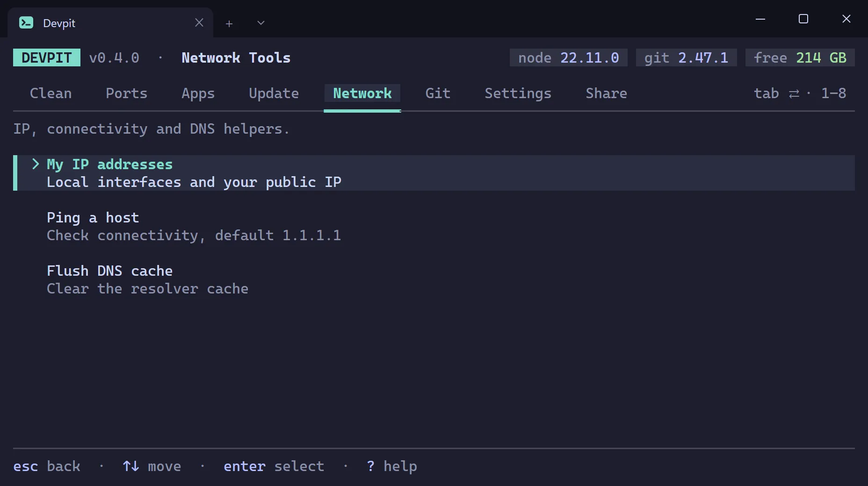
Task: Click the esc back hint
Action: (47, 466)
